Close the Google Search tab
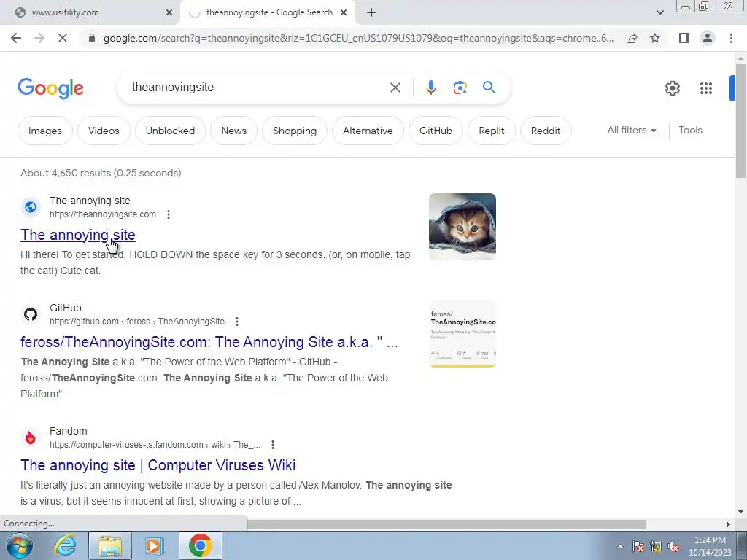This screenshot has width=747, height=560. pos(344,13)
